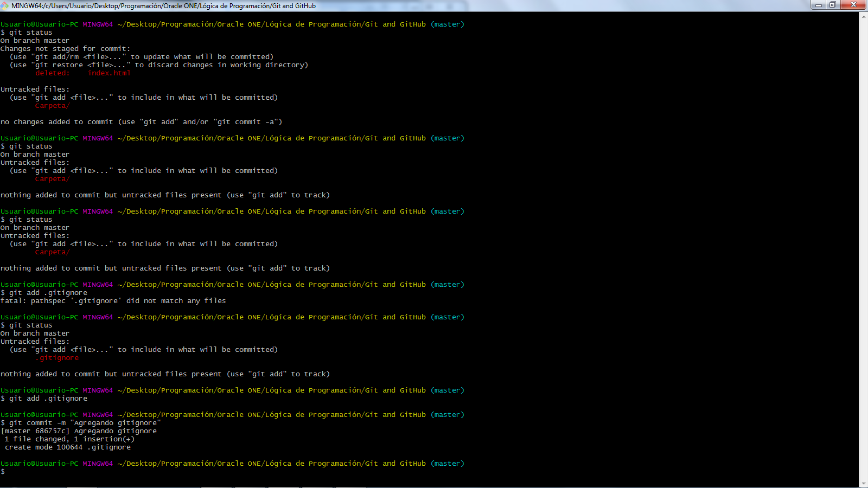Minimize the MINGW64 terminal window
This screenshot has height=488, width=868.
coord(818,5)
